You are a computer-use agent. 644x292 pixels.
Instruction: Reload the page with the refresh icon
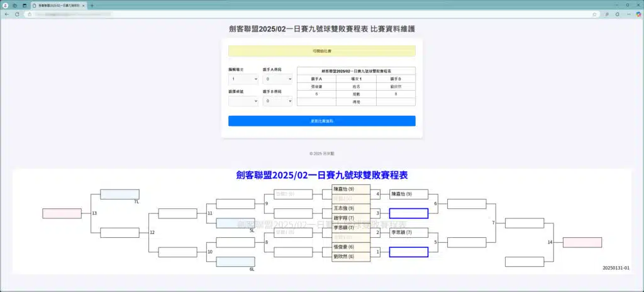pos(17,14)
